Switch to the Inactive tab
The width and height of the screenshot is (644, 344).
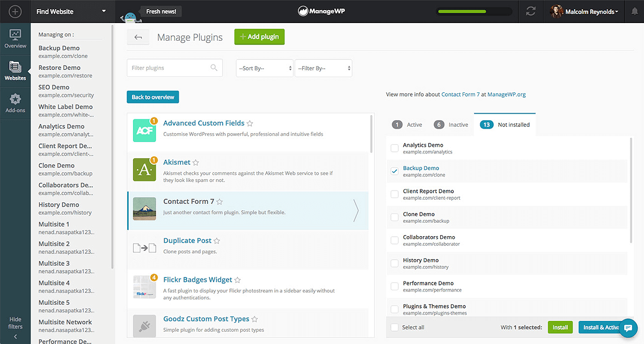[451, 125]
